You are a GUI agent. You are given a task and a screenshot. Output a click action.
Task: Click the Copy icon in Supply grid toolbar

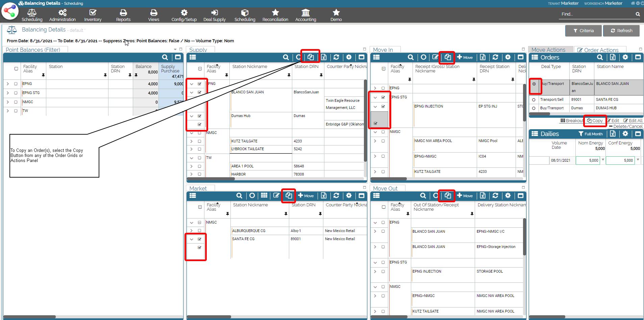(x=311, y=57)
